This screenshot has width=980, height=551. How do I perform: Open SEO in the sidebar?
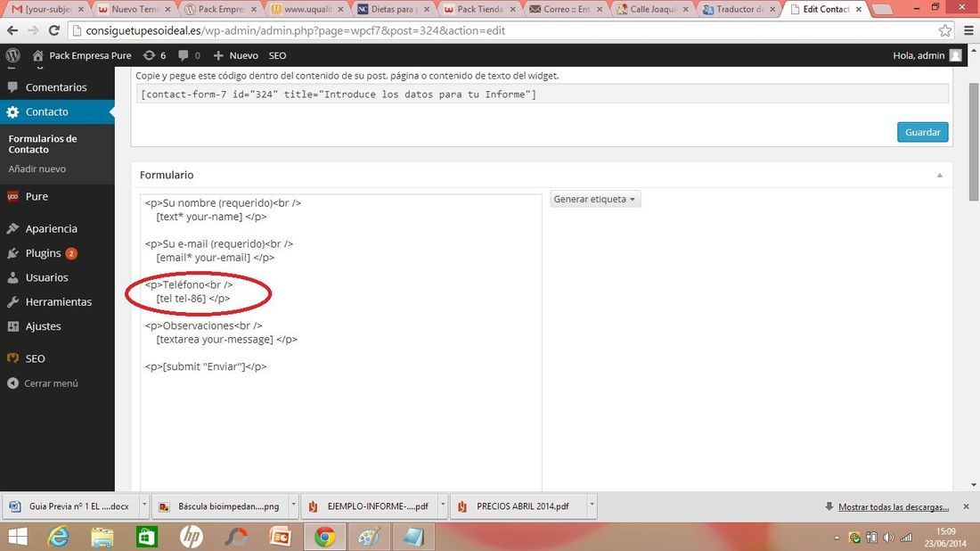(57, 359)
